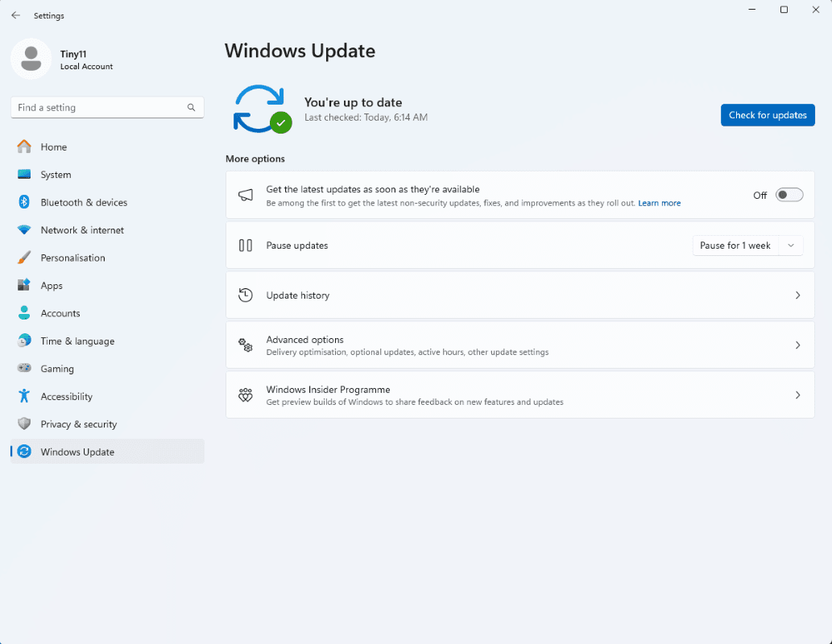Click the Apps icon in sidebar
The width and height of the screenshot is (832, 644).
[x=24, y=286]
